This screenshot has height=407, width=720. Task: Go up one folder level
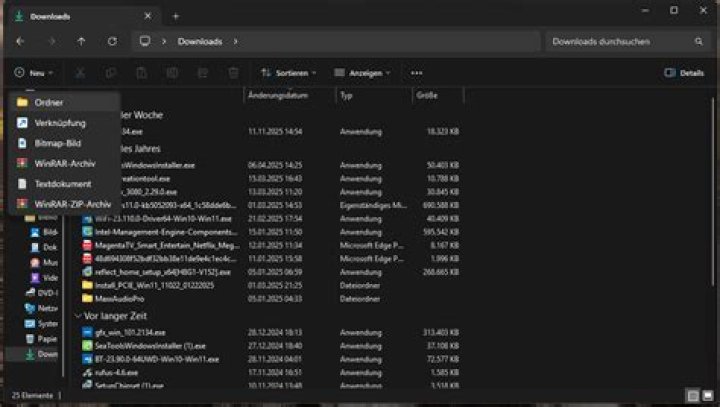click(x=81, y=41)
